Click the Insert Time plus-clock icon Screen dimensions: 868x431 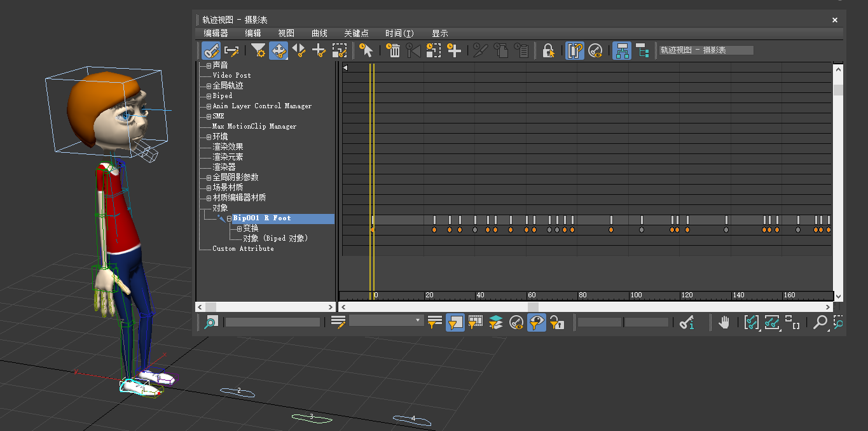tap(453, 50)
